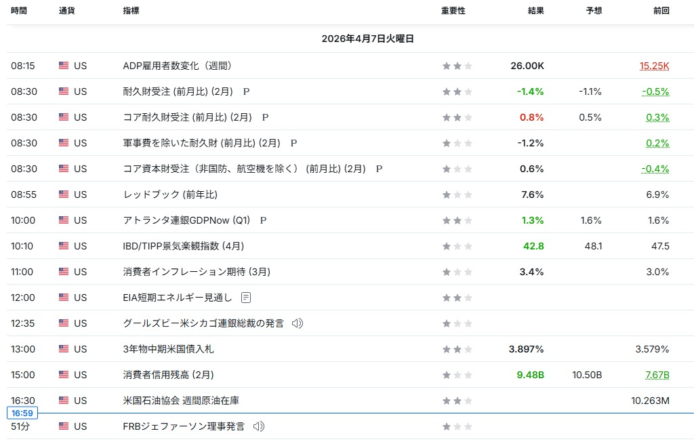
Task: Click the P preliminary icon beside アトランタ連銀GDPNow
Action: click(x=262, y=220)
